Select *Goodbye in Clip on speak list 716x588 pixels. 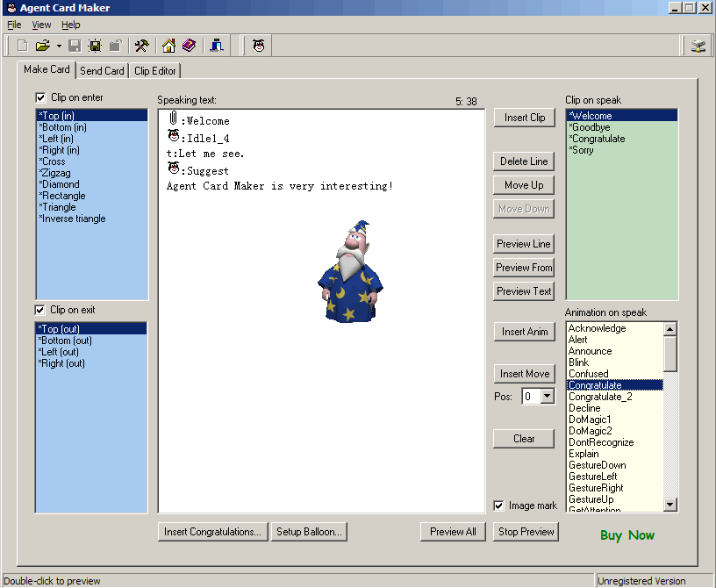click(621, 127)
